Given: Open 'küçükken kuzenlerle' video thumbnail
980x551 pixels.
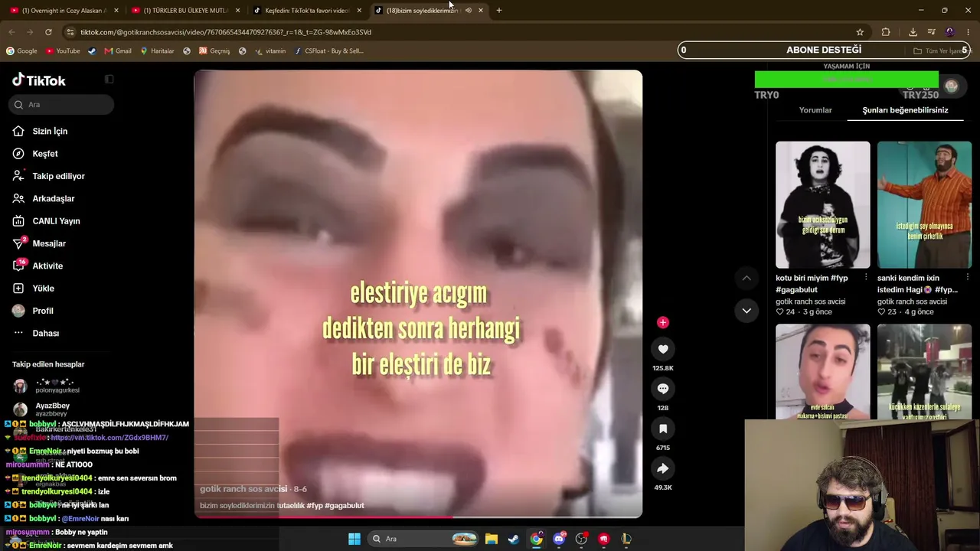Looking at the screenshot, I should (x=924, y=372).
